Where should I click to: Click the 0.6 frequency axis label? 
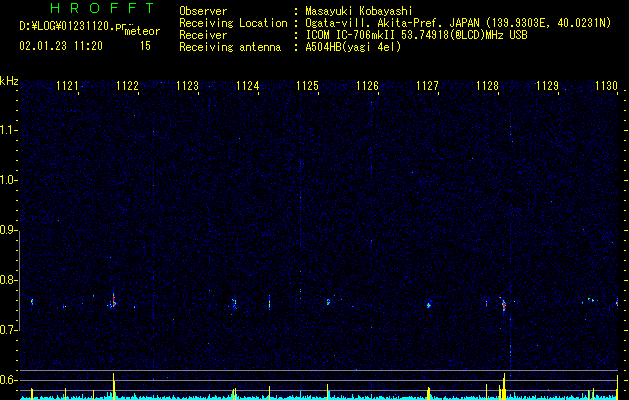(8, 380)
